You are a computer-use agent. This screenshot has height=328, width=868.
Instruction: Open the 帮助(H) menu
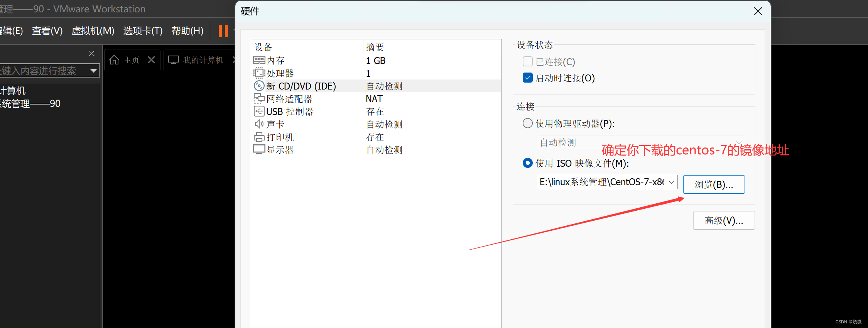187,30
